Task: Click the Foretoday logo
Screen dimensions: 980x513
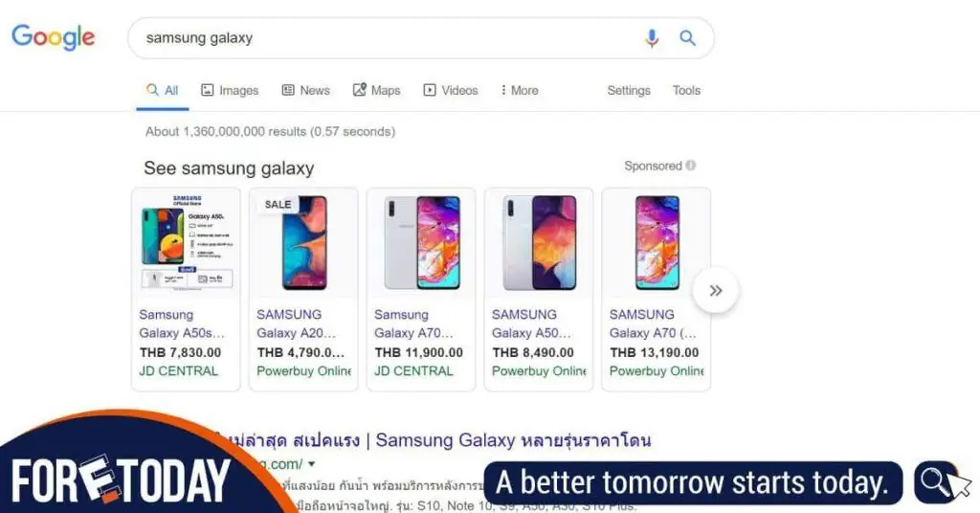Action: pos(121,480)
